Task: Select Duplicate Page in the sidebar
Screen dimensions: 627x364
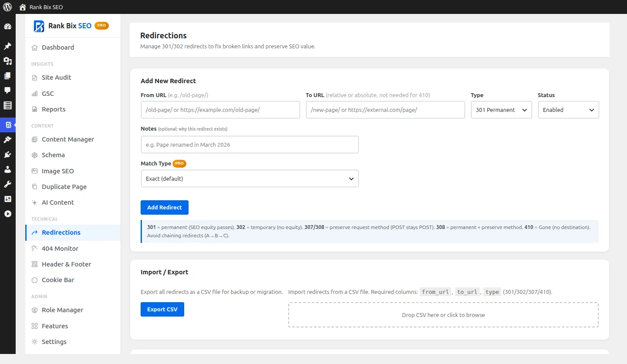Action: [x=73, y=187]
